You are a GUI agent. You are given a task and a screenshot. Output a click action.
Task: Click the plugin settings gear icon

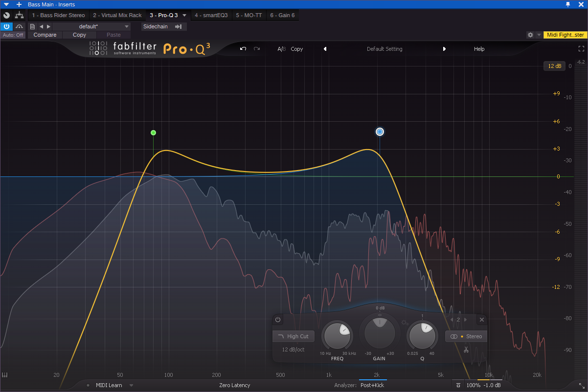(530, 35)
